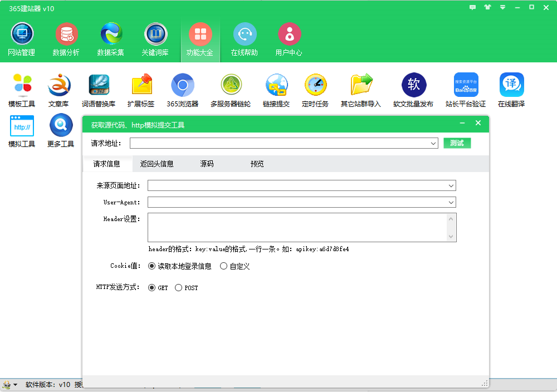The image size is (557, 392).
Task: Select 读取本地登录信息 cookie option
Action: click(x=180, y=266)
